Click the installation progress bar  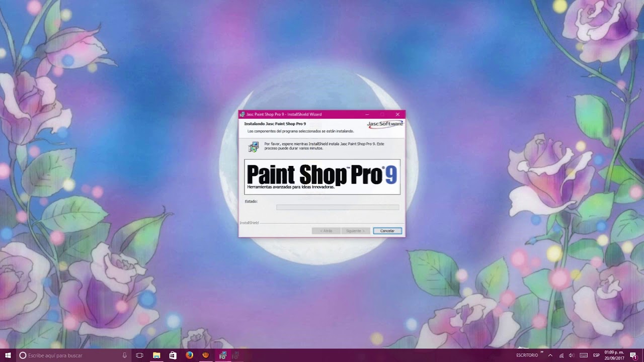(338, 207)
